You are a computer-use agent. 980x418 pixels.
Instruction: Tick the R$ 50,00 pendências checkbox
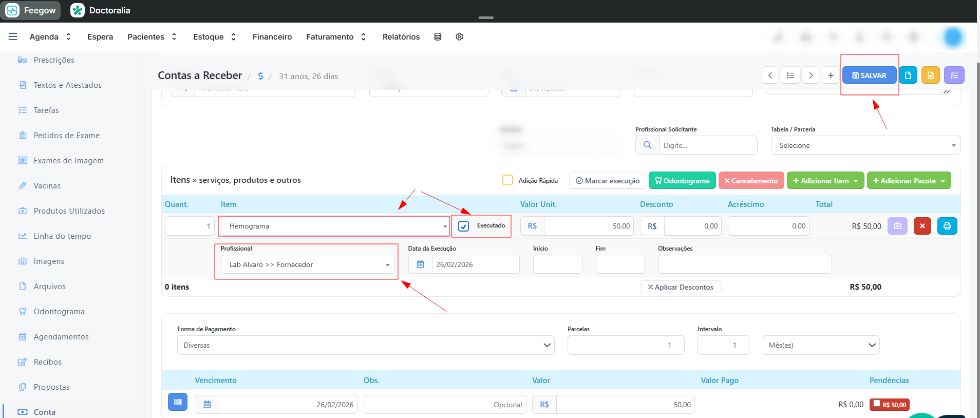click(877, 404)
